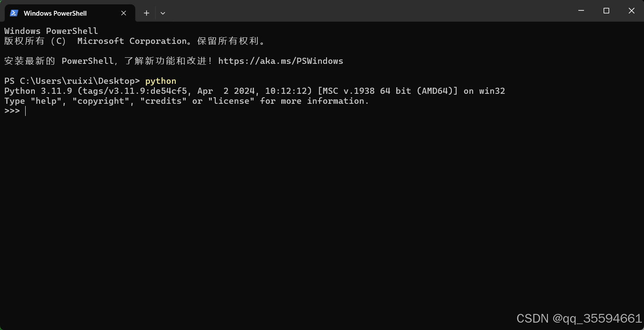Image resolution: width=644 pixels, height=330 pixels.
Task: Maximize the terminal window
Action: coord(606,10)
